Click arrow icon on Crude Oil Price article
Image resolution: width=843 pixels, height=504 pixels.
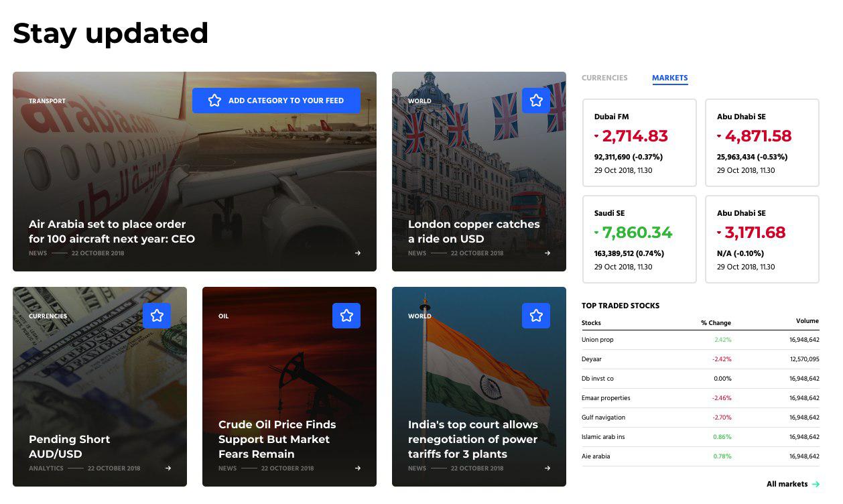point(358,468)
